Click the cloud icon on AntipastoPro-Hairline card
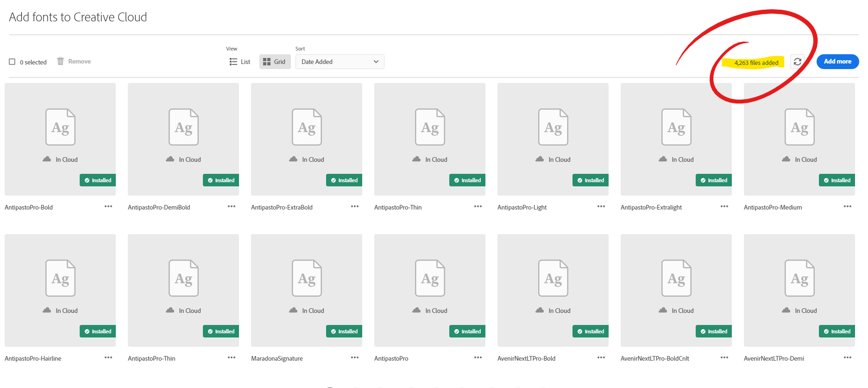Image resolution: width=868 pixels, height=388 pixels. (47, 310)
